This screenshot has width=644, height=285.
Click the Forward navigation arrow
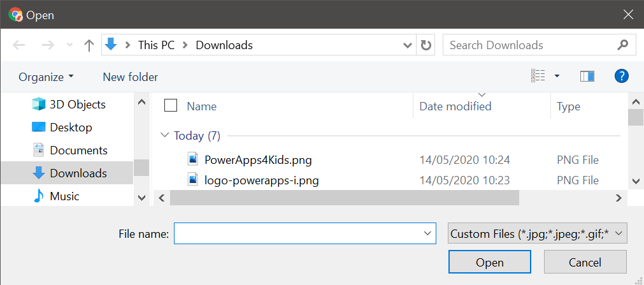pyautogui.click(x=48, y=45)
